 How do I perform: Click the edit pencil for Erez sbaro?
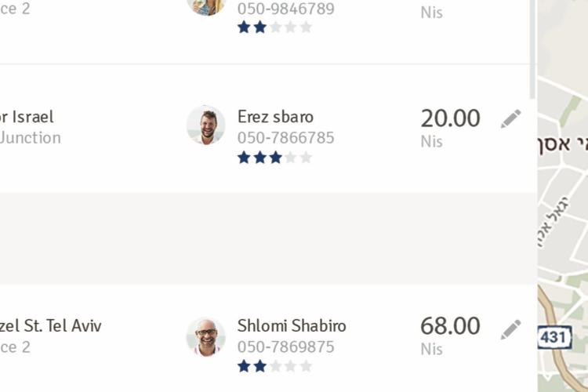coord(510,118)
